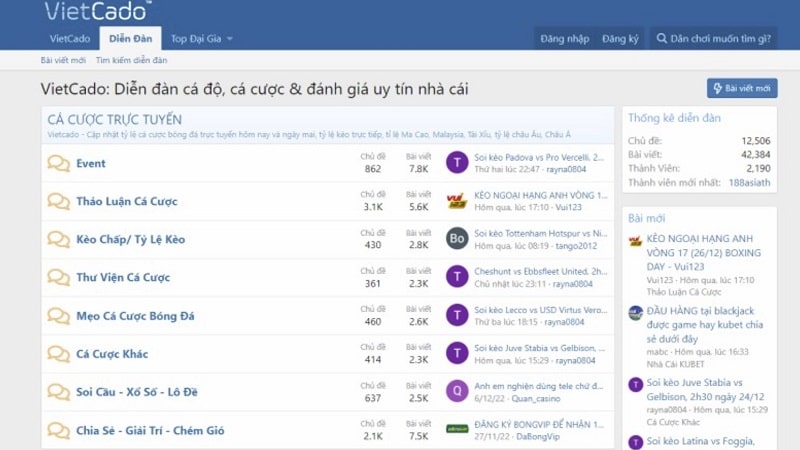The image size is (800, 450).
Task: Click Vui123 avatar in Thảo Luận Cá Cược row
Action: pyautogui.click(x=457, y=201)
